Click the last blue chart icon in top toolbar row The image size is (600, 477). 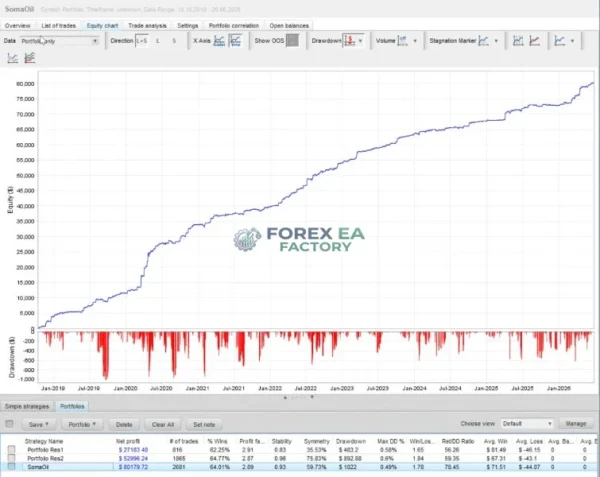pos(559,41)
